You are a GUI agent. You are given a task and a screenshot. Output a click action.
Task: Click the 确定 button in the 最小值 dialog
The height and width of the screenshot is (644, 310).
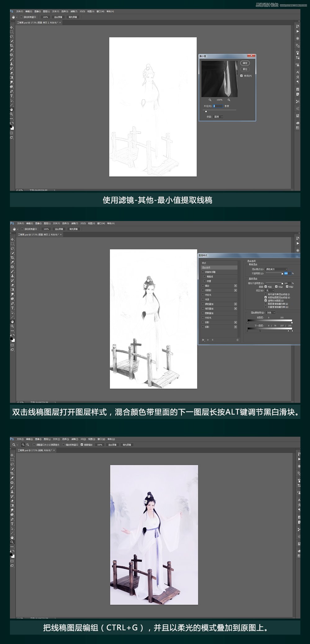click(245, 63)
